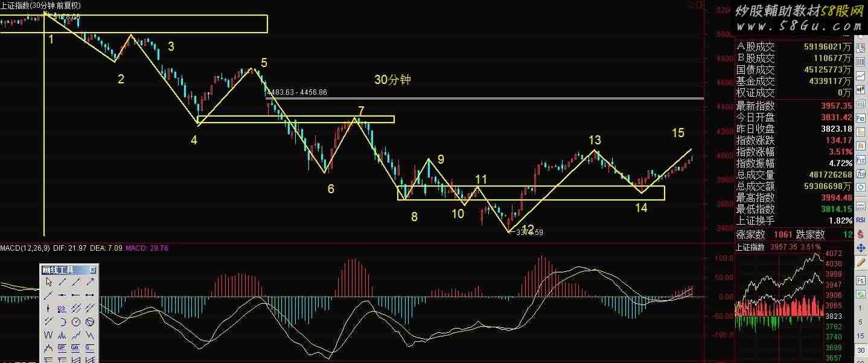Click the red dollar sign sidebar icon

pyautogui.click(x=860, y=234)
